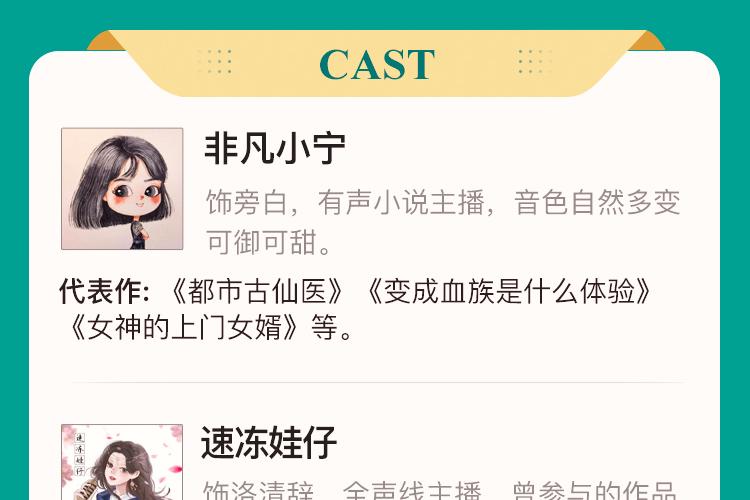
Task: Click the 非凡小宁 cartoon avatar
Action: [122, 189]
